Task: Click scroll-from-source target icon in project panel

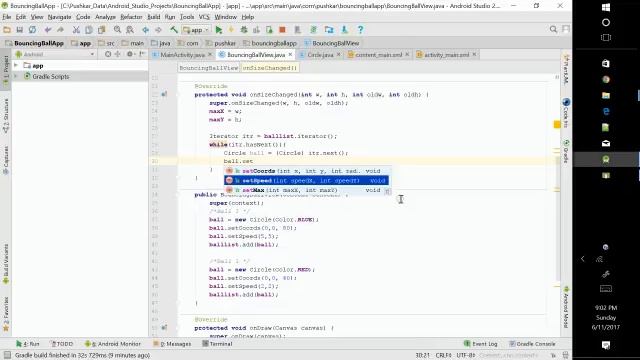Action: 108,54
